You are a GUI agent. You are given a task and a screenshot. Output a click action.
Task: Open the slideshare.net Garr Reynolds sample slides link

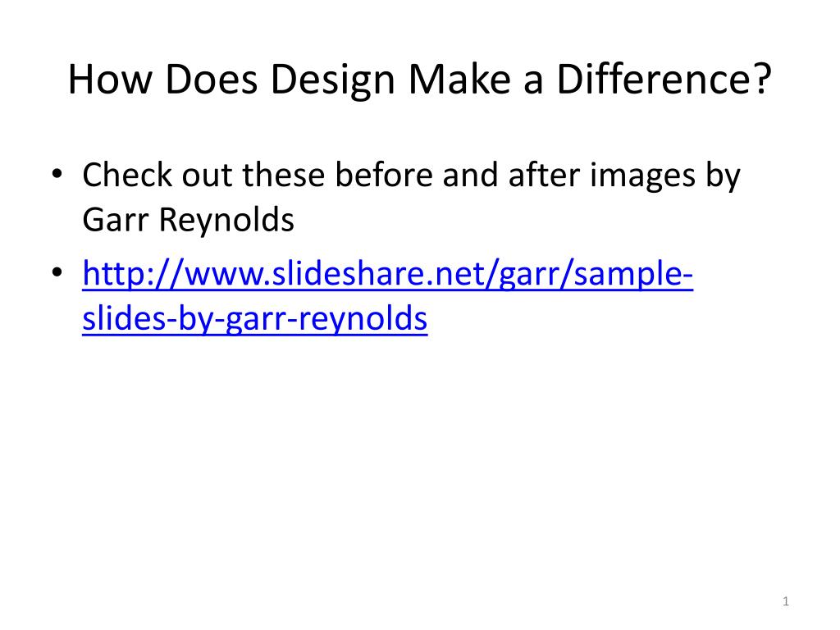(x=388, y=295)
